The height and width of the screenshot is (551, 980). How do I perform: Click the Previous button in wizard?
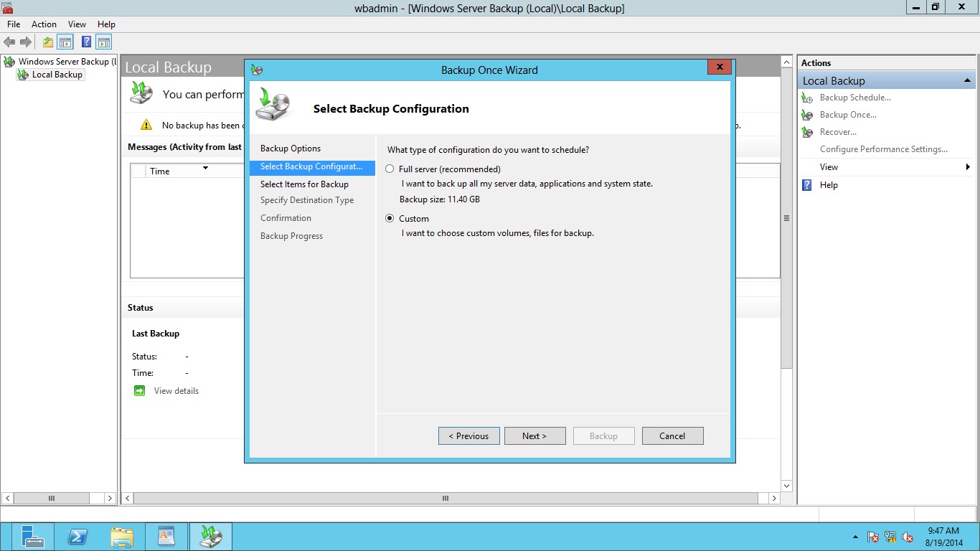pos(468,435)
